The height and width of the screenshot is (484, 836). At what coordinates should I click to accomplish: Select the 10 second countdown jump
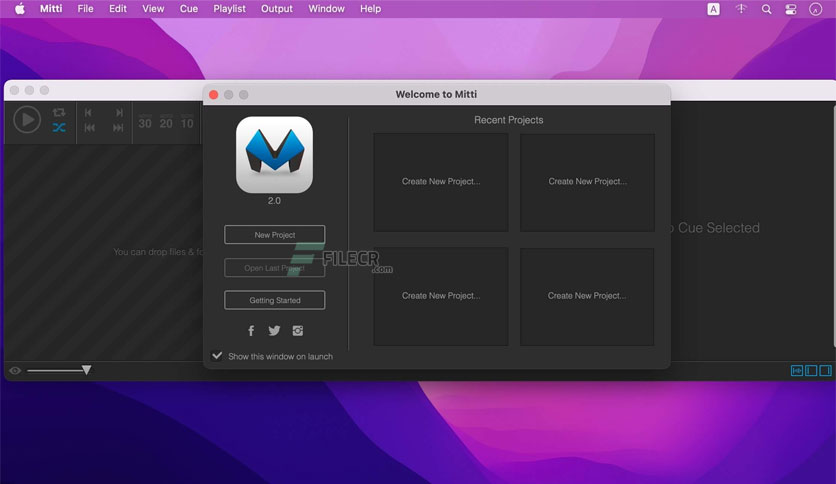coord(187,122)
